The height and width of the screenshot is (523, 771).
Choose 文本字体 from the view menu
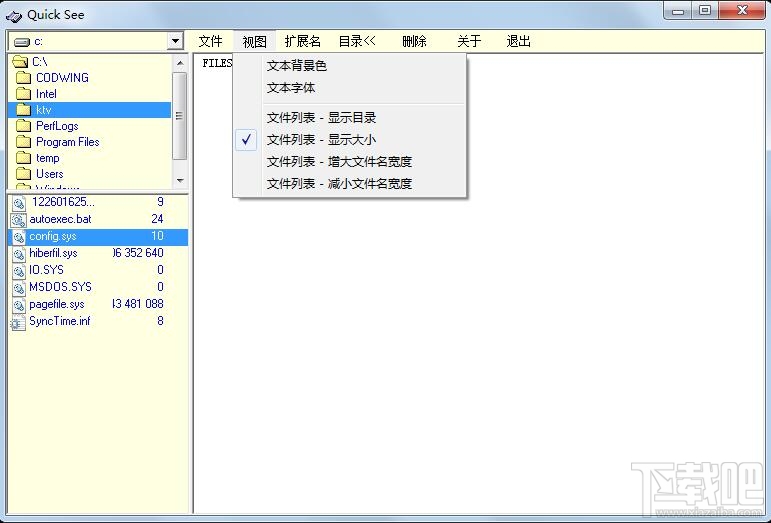click(349, 88)
